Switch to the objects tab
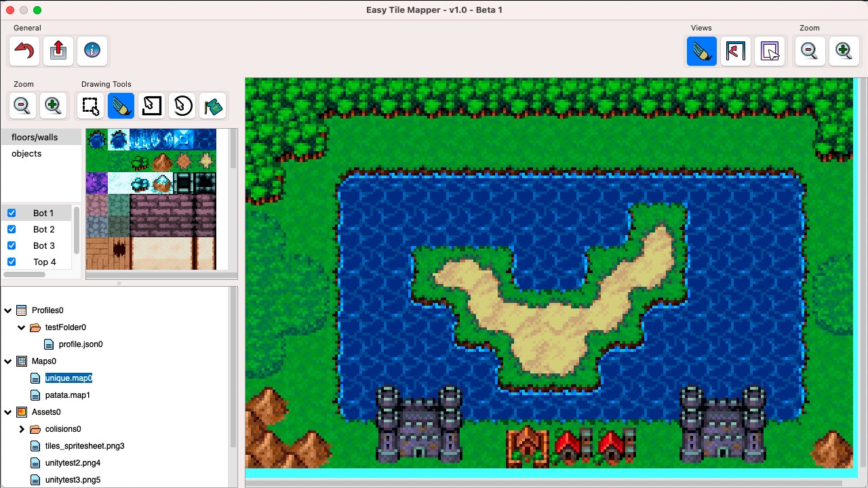The image size is (868, 488). pyautogui.click(x=26, y=153)
